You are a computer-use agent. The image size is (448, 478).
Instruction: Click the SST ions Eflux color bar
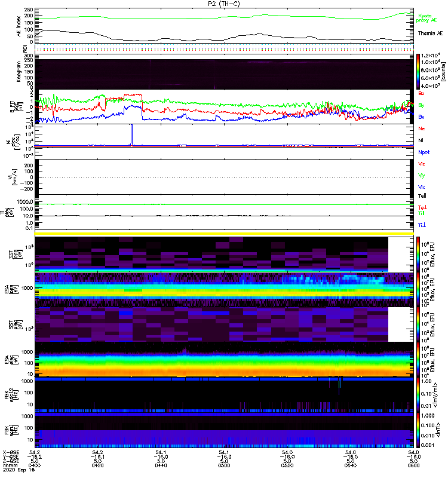pos(418,255)
